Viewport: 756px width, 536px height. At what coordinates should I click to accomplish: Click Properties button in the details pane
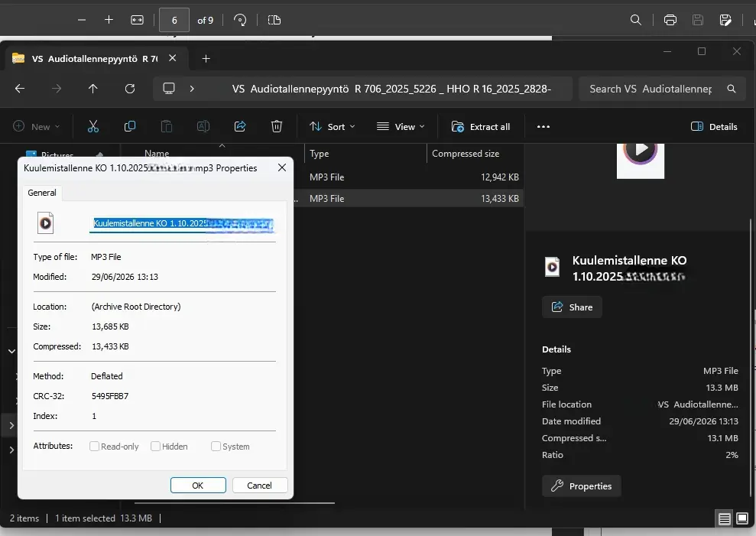click(582, 486)
